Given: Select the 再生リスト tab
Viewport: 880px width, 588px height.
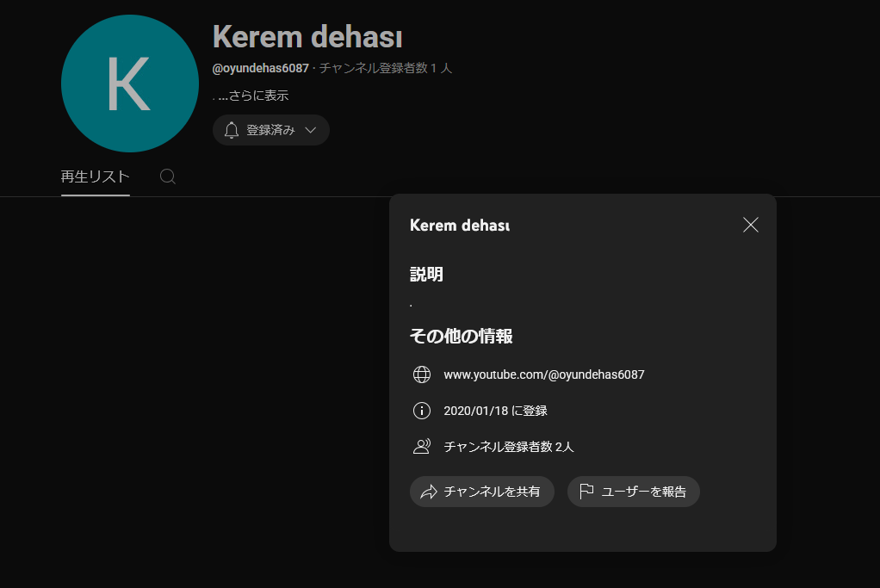Looking at the screenshot, I should pyautogui.click(x=96, y=176).
